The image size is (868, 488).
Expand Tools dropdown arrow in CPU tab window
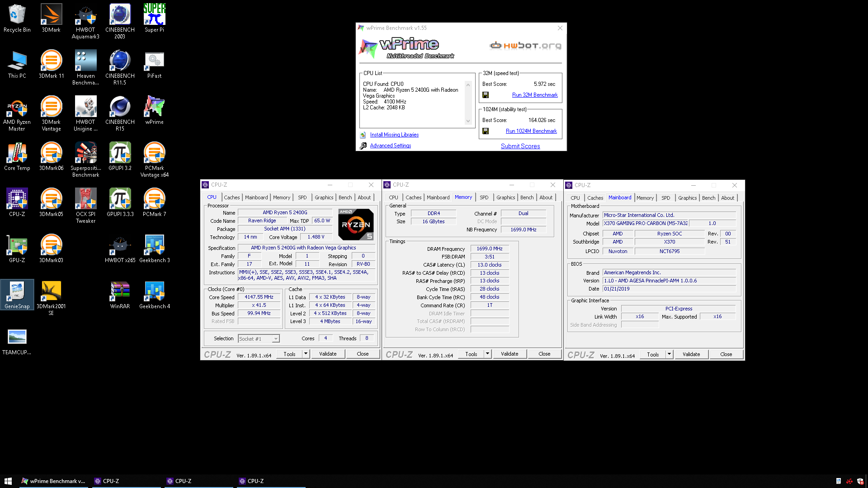click(x=306, y=354)
